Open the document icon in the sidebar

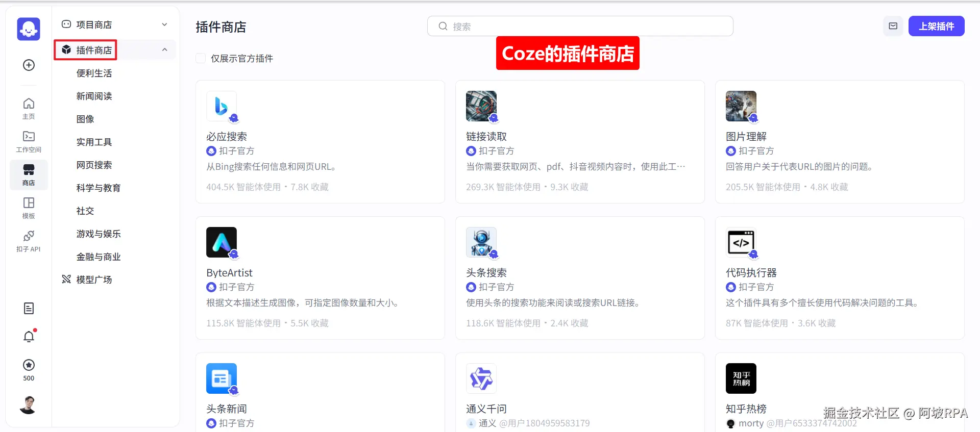pos(29,308)
